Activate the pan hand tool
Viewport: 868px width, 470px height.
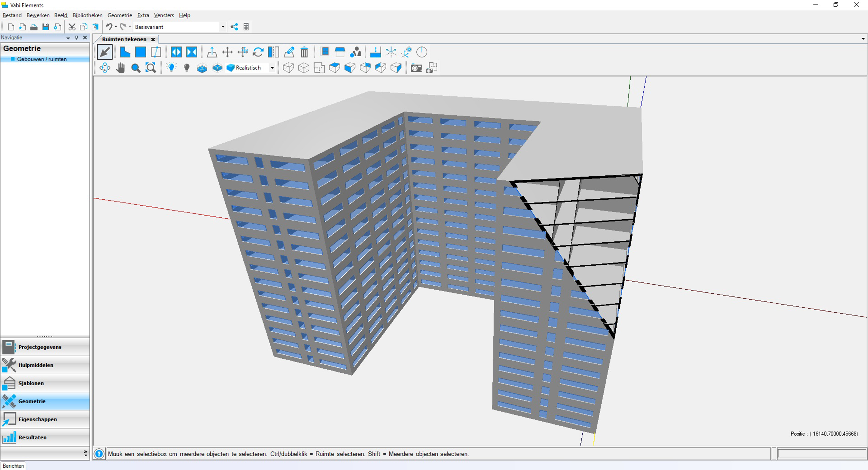coord(120,68)
